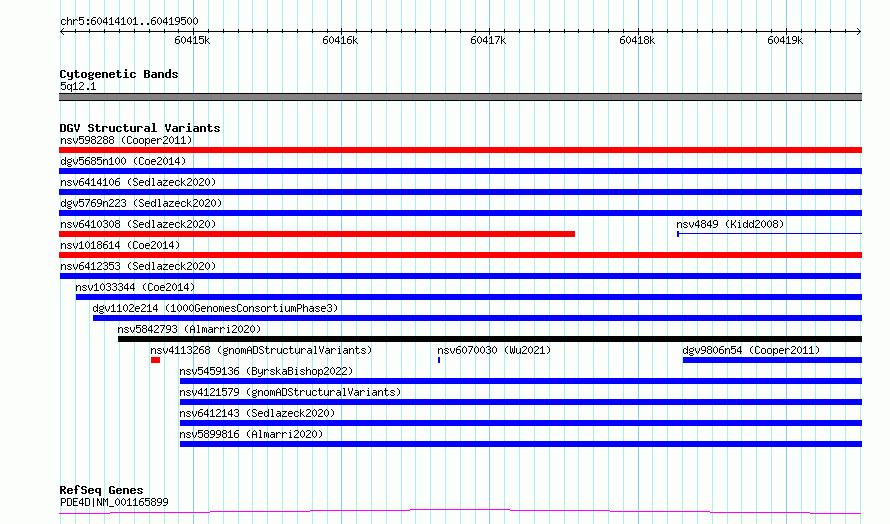
Task: Open label nsv4849 (Kidd2008)
Action: 730,224
